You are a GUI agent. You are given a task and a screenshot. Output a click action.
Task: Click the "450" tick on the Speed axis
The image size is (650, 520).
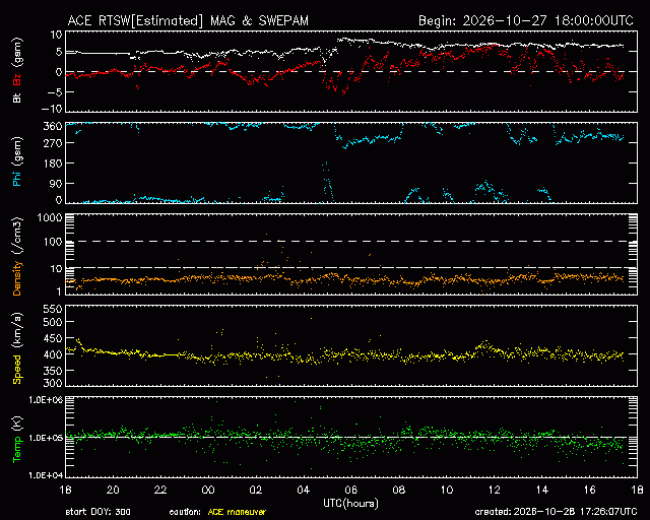tap(53, 338)
